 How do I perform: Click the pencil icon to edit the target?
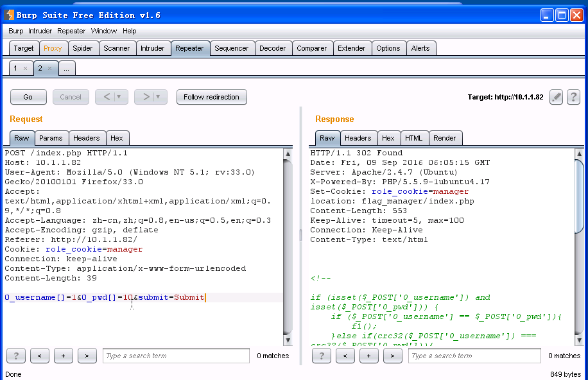pos(556,97)
